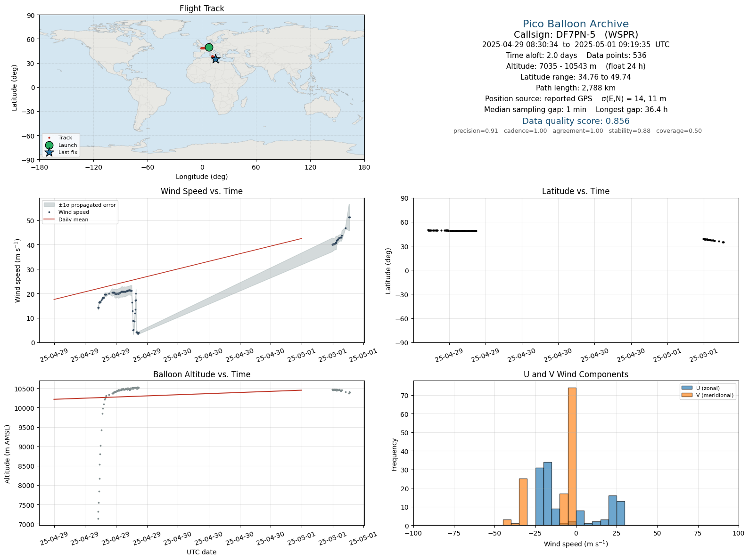
Task: Click the Pico Balloon Archive heading
Action: pos(576,24)
